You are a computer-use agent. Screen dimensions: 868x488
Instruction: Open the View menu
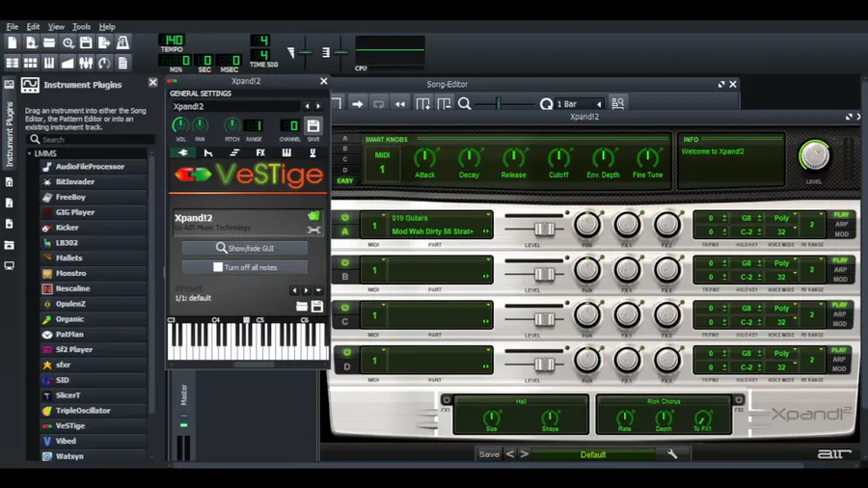click(56, 27)
